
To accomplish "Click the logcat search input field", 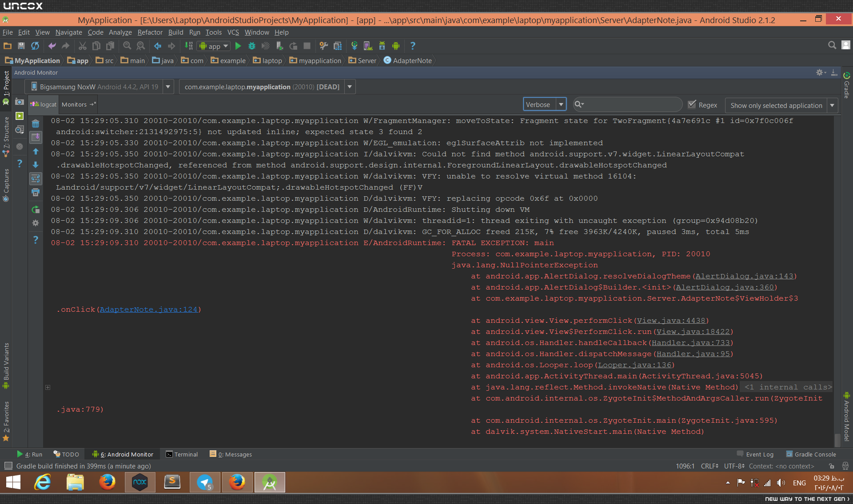I will (x=628, y=104).
